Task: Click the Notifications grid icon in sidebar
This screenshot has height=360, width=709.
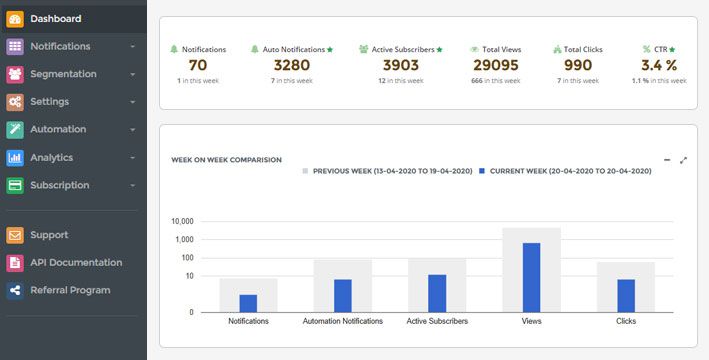Action: pyautogui.click(x=15, y=47)
